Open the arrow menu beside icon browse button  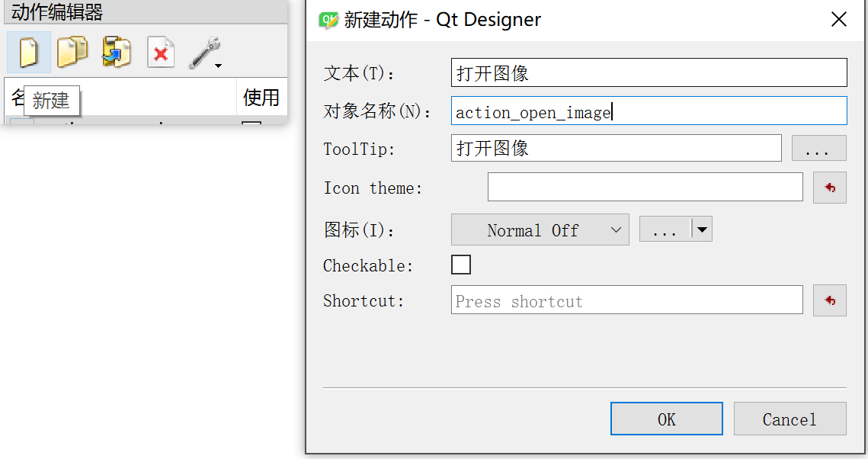click(x=702, y=230)
